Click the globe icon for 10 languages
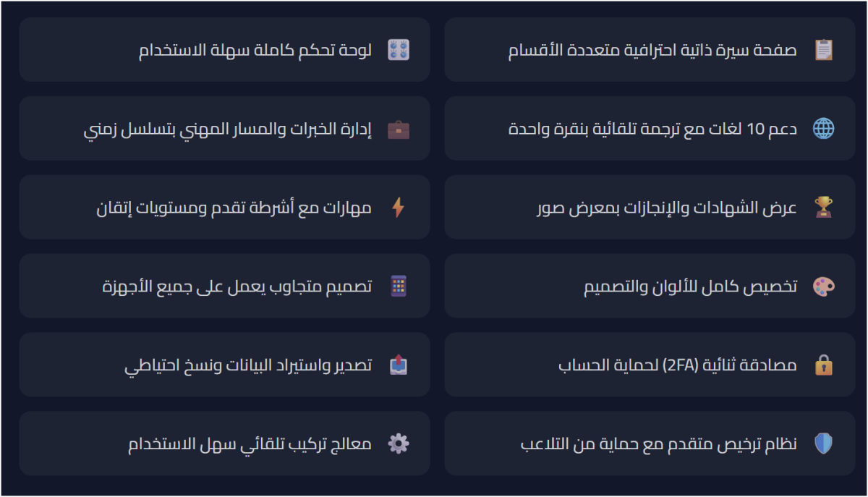Viewport: 868px width, 497px height. (x=823, y=129)
